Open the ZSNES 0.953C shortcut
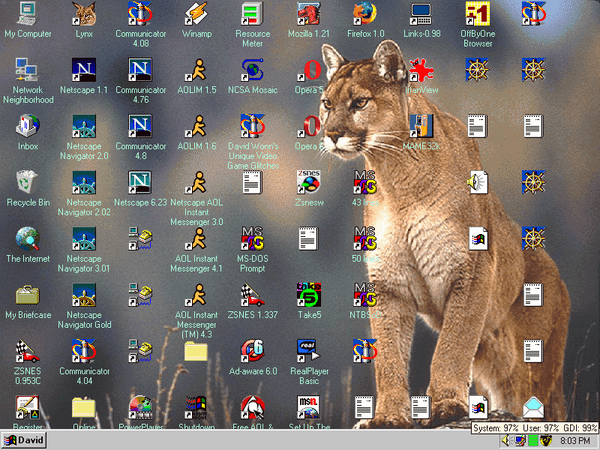The width and height of the screenshot is (600, 450). pos(28,351)
